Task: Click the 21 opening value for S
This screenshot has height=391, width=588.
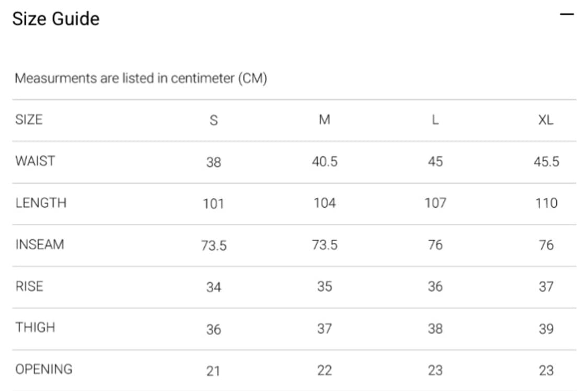Action: (213, 371)
